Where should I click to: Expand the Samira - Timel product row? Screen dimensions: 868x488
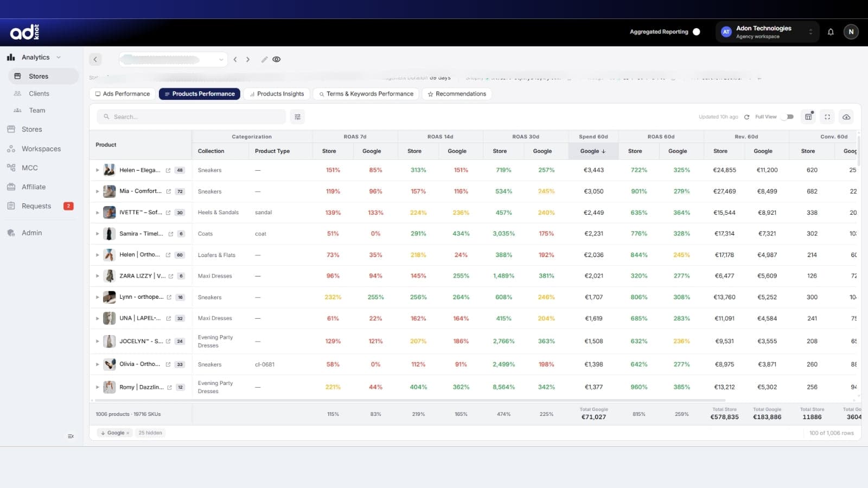click(98, 234)
